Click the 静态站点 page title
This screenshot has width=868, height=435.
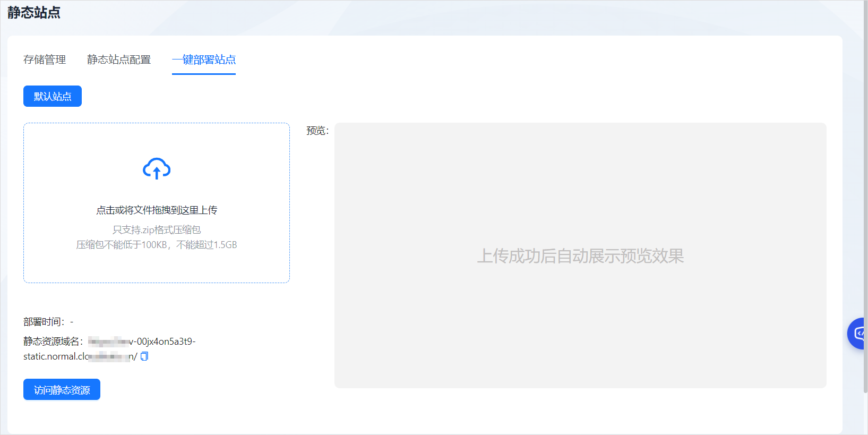click(34, 12)
